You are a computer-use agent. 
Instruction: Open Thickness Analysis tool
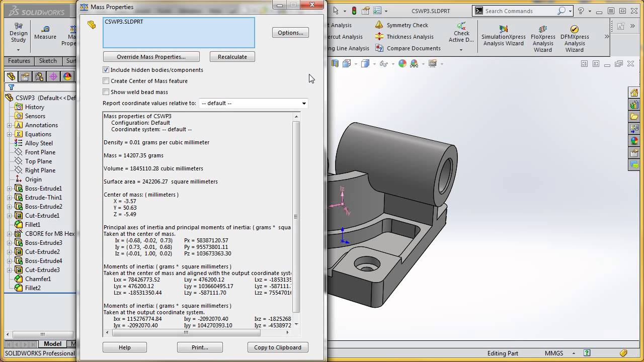point(405,37)
